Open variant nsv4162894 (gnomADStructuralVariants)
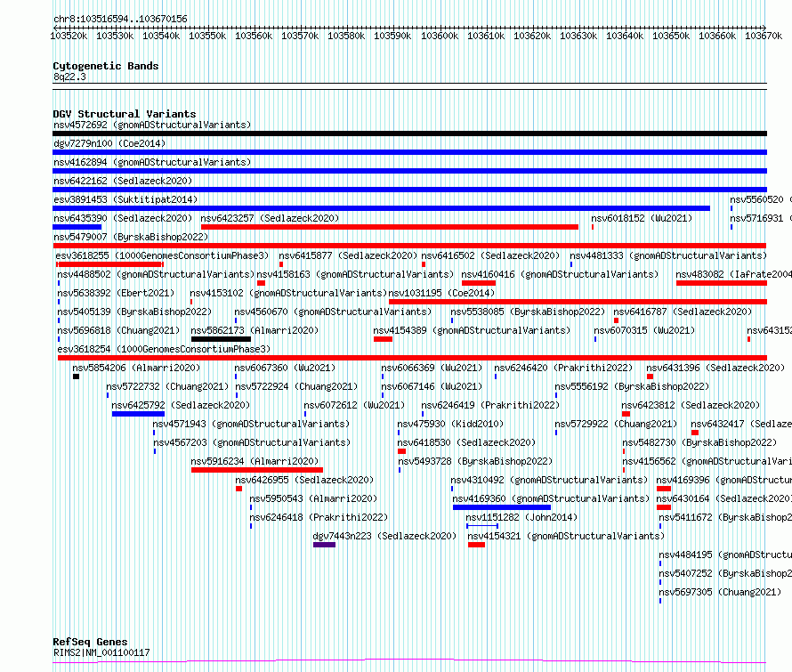 click(152, 162)
